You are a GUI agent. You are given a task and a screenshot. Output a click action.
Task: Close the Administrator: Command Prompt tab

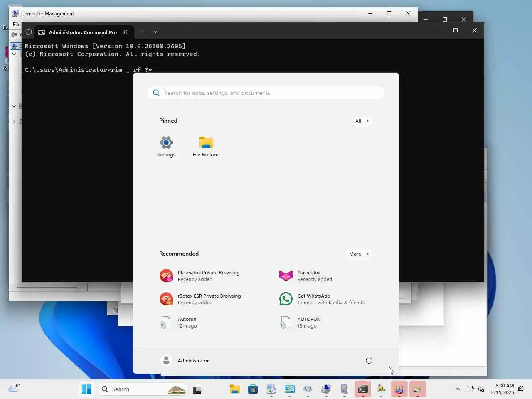click(x=125, y=32)
